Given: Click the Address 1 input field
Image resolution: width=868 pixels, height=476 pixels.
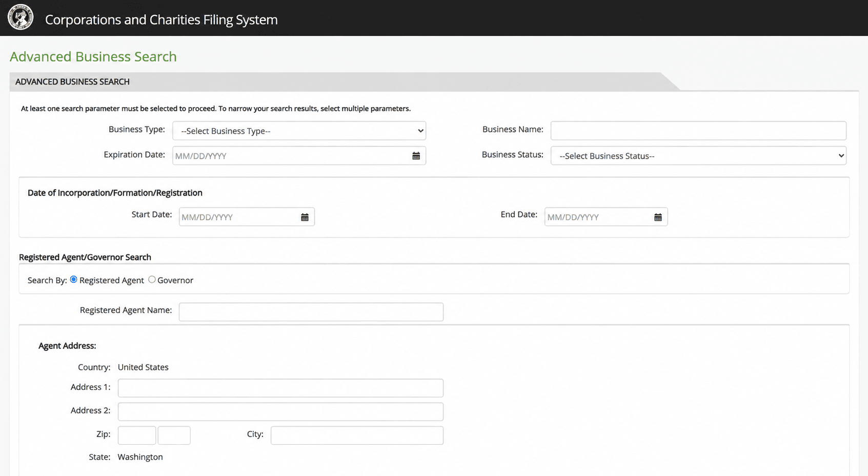Looking at the screenshot, I should point(280,388).
